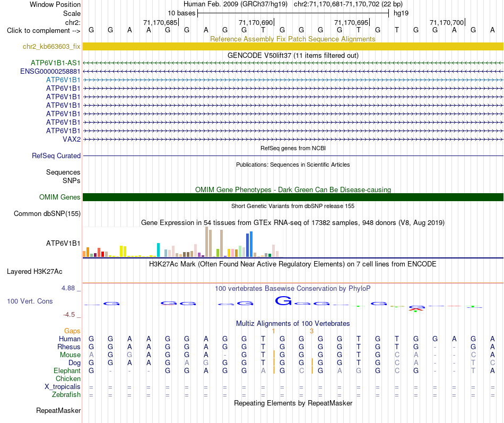
Task: Click the yellow chr2_kb663603_fix patch bar
Action: tap(293, 46)
